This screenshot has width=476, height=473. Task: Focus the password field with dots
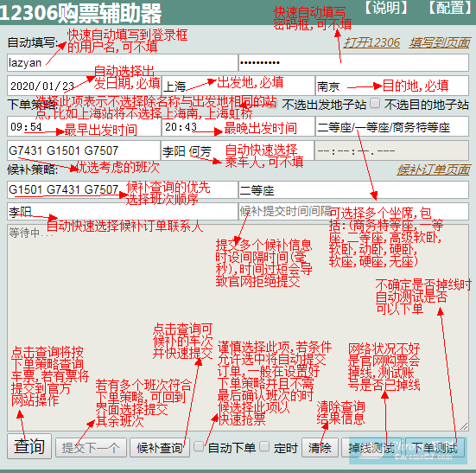coord(353,63)
